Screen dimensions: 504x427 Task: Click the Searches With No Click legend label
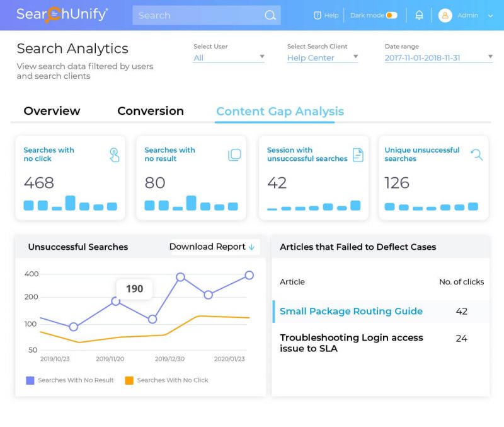pyautogui.click(x=173, y=380)
